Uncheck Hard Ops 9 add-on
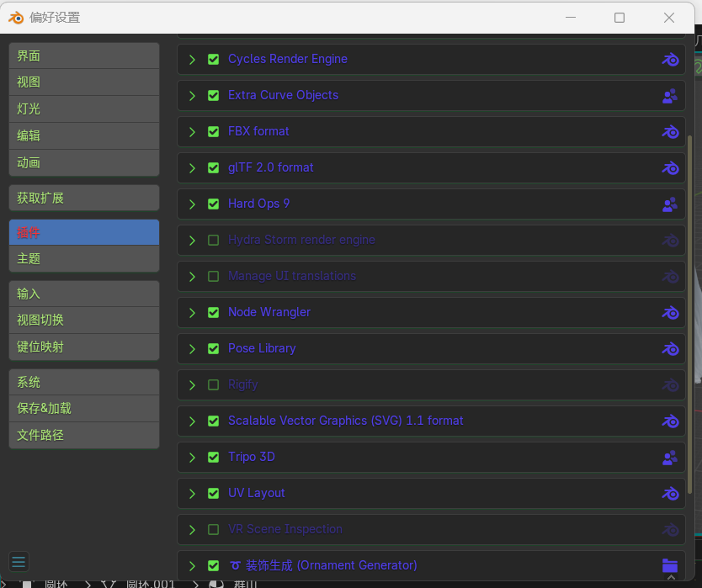Viewport: 702px width, 588px height. (214, 204)
